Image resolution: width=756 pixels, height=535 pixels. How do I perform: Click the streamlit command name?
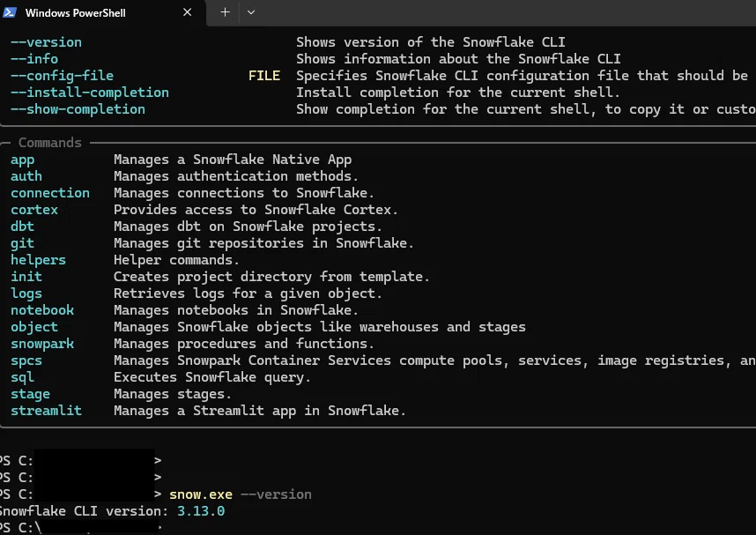click(x=47, y=411)
